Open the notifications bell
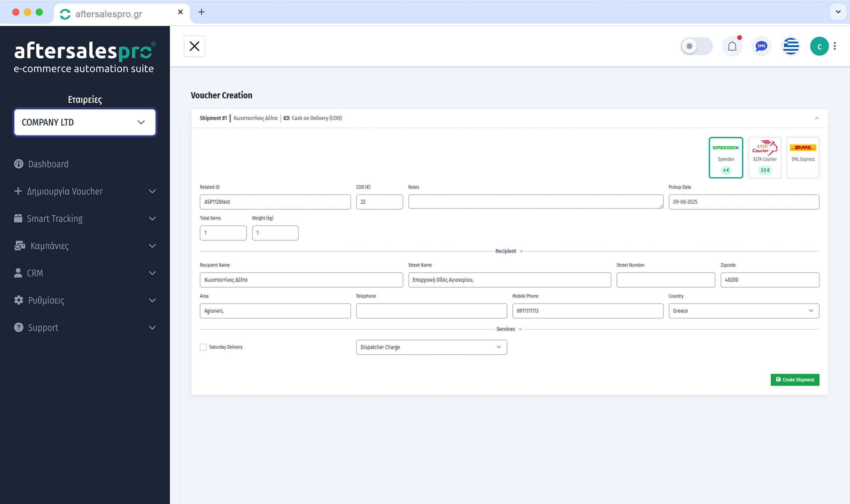Viewport: 850px width, 504px height. click(x=732, y=46)
